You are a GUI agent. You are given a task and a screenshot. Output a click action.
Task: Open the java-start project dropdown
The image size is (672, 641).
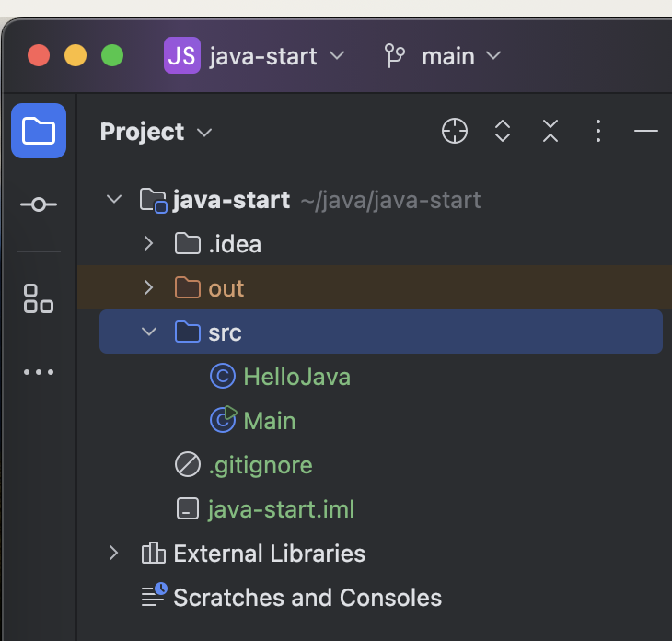254,56
